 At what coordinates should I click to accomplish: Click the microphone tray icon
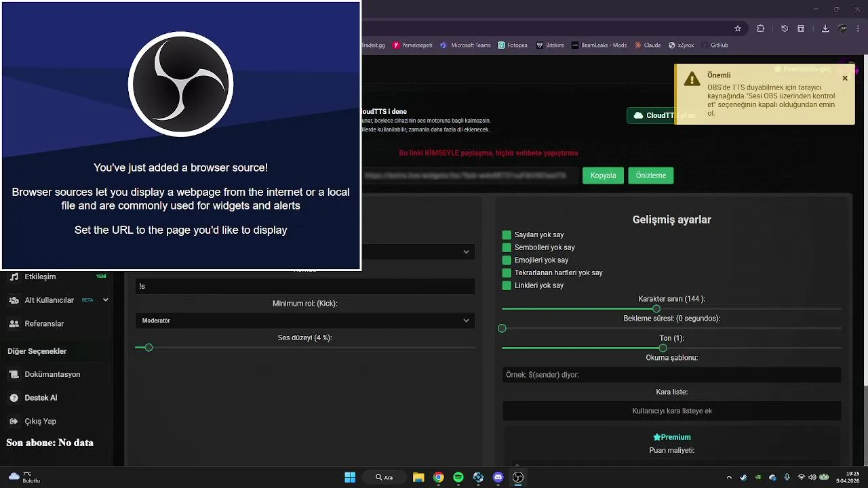coord(787,477)
